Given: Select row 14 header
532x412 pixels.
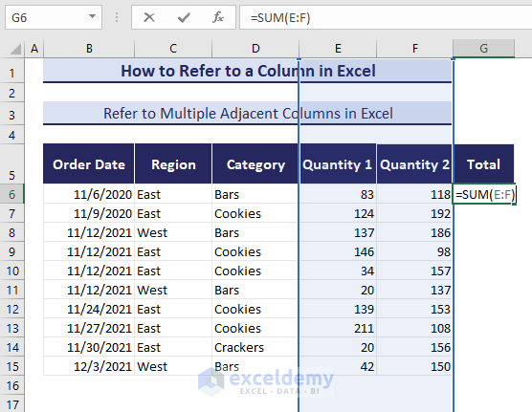Looking at the screenshot, I should (x=12, y=347).
